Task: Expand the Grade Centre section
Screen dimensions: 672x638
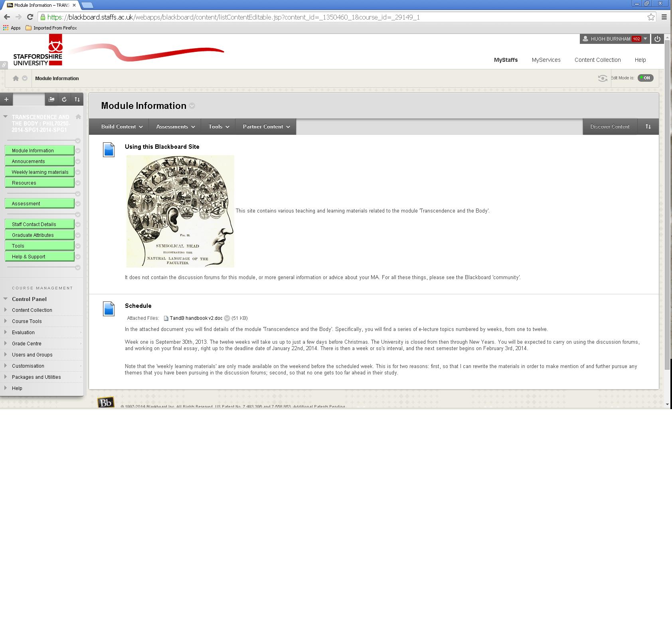Action: 27,343
